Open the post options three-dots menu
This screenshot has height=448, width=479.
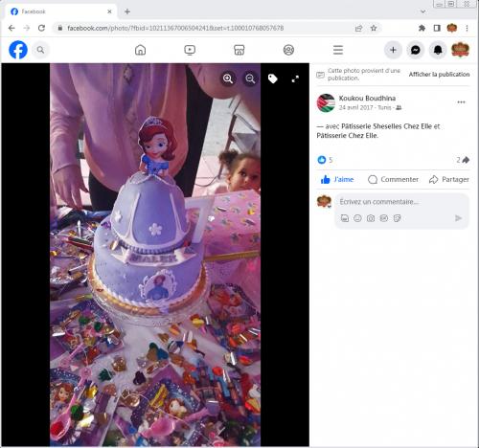click(x=461, y=102)
